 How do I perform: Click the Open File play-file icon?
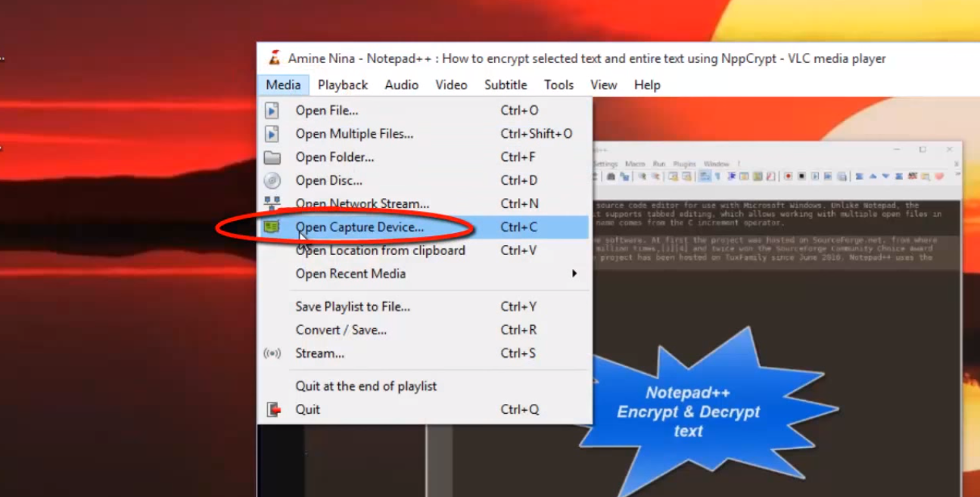click(x=272, y=110)
